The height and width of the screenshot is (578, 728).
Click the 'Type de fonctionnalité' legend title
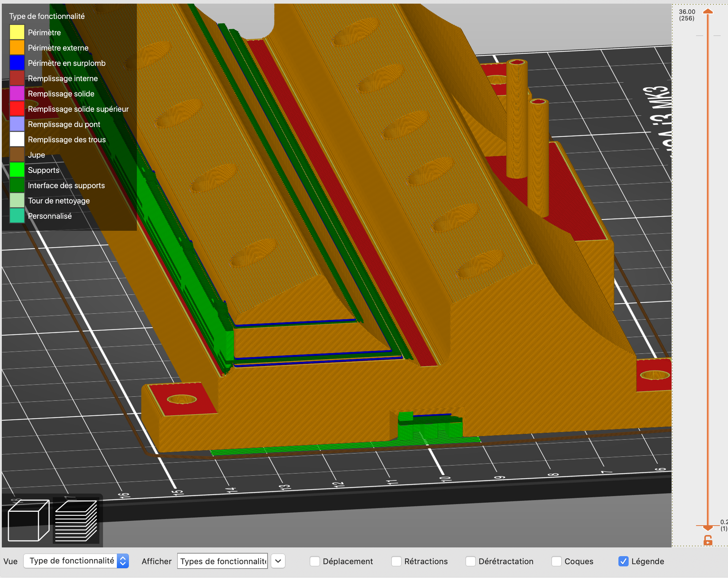pyautogui.click(x=47, y=16)
